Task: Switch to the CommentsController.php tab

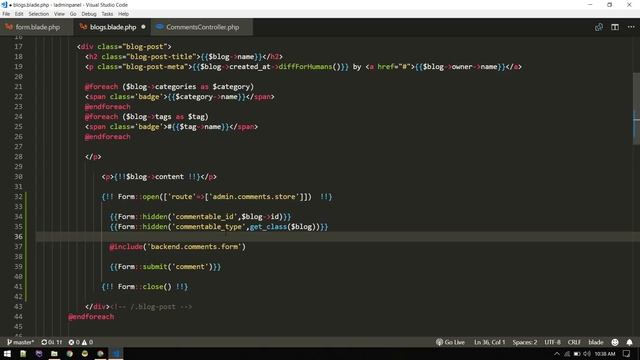Action: coord(202,27)
